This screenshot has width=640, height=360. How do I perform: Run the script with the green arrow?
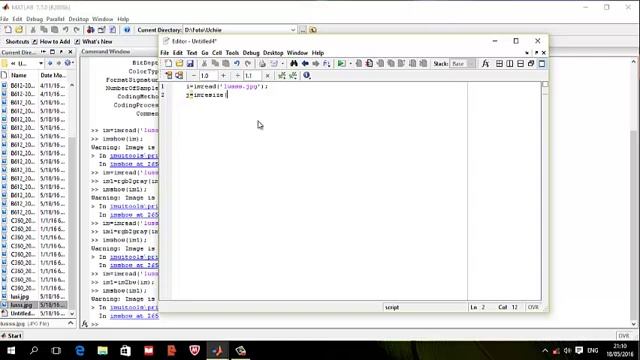(341, 64)
